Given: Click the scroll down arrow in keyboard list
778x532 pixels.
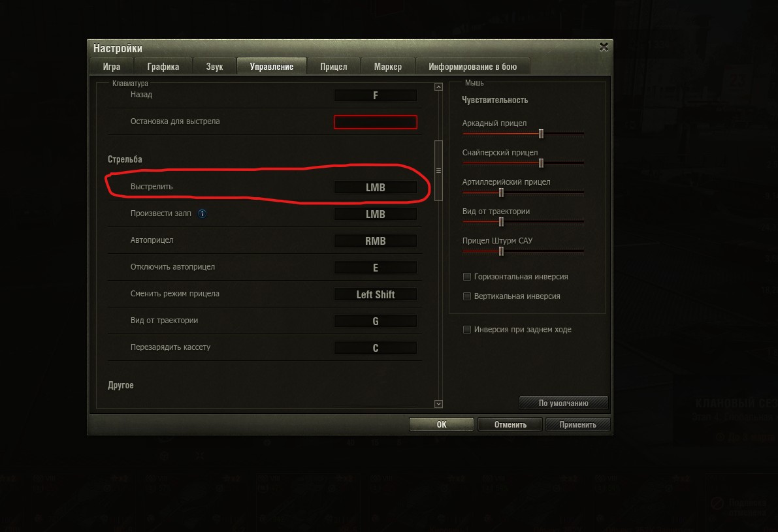Looking at the screenshot, I should click(438, 403).
